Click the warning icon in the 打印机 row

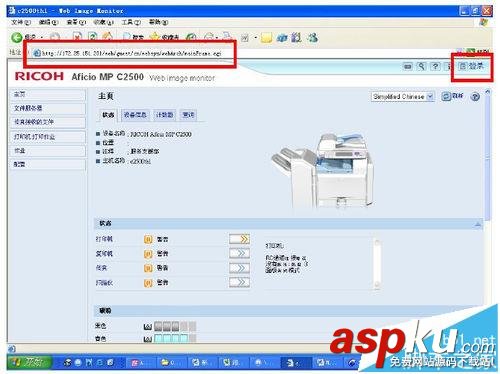(x=148, y=239)
